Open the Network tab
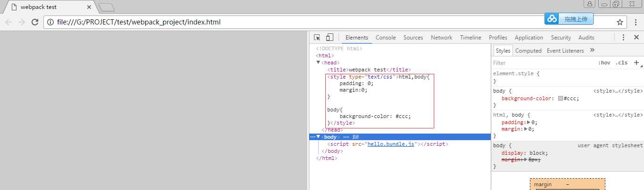Image resolution: width=644 pixels, height=190 pixels. point(441,38)
